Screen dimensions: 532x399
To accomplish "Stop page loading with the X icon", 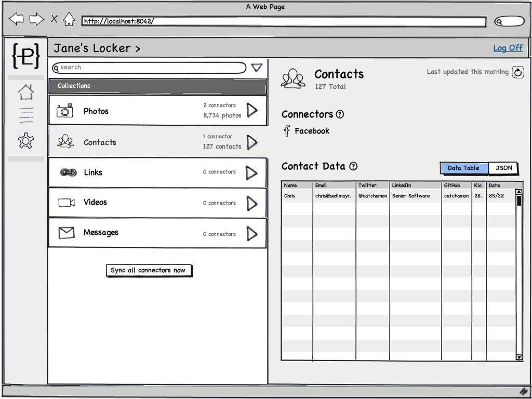I will pyautogui.click(x=54, y=19).
